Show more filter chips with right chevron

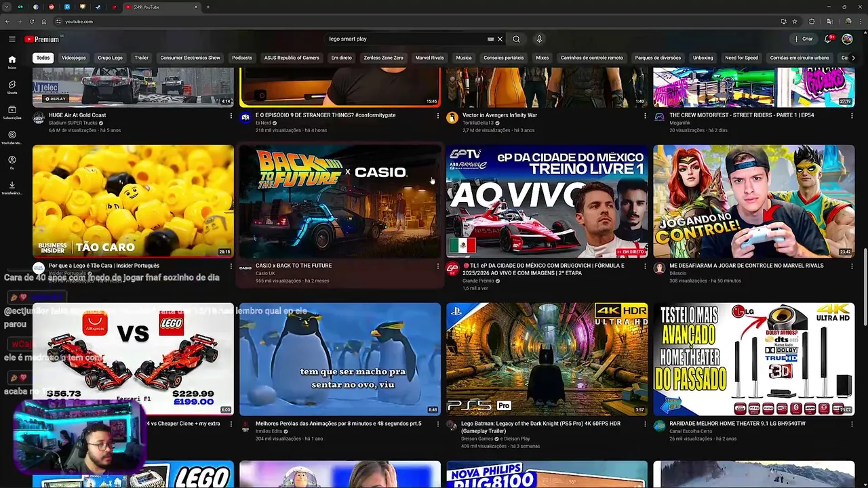pyautogui.click(x=853, y=58)
